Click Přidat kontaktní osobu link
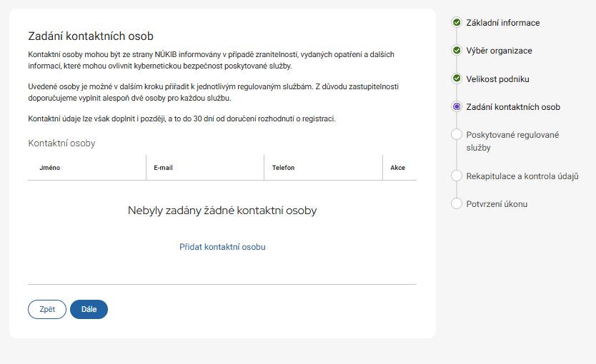The width and height of the screenshot is (596, 364). pyautogui.click(x=222, y=247)
